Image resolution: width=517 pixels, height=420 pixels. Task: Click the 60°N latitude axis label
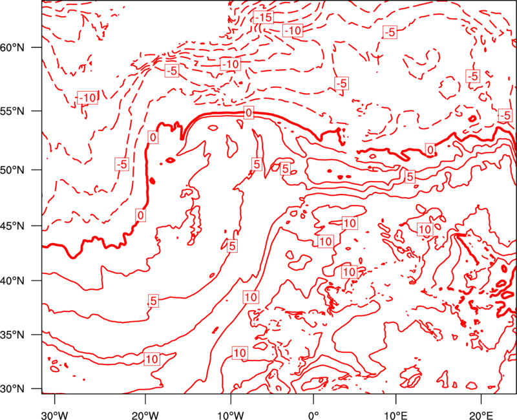coord(12,47)
